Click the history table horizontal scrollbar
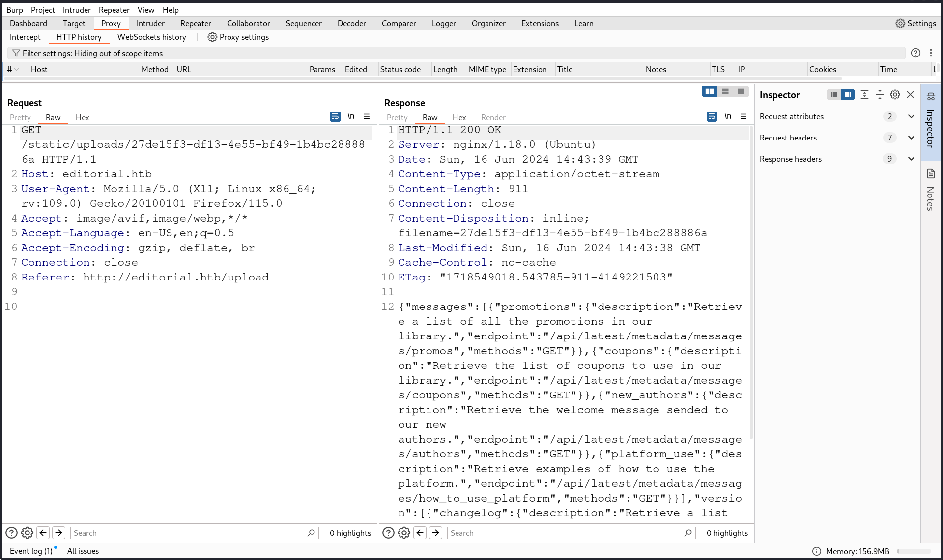Viewport: 943px width, 560px height. [x=423, y=78]
